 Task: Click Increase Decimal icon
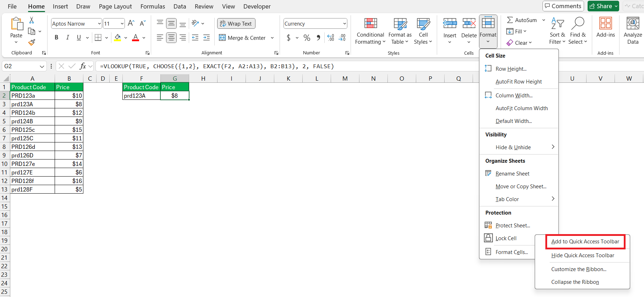coord(331,38)
